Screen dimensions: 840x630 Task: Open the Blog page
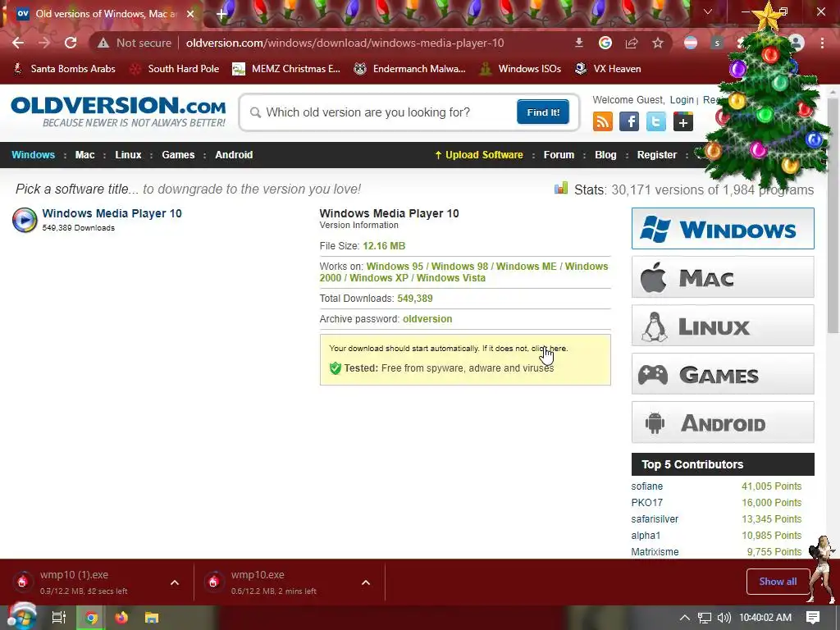pos(605,155)
